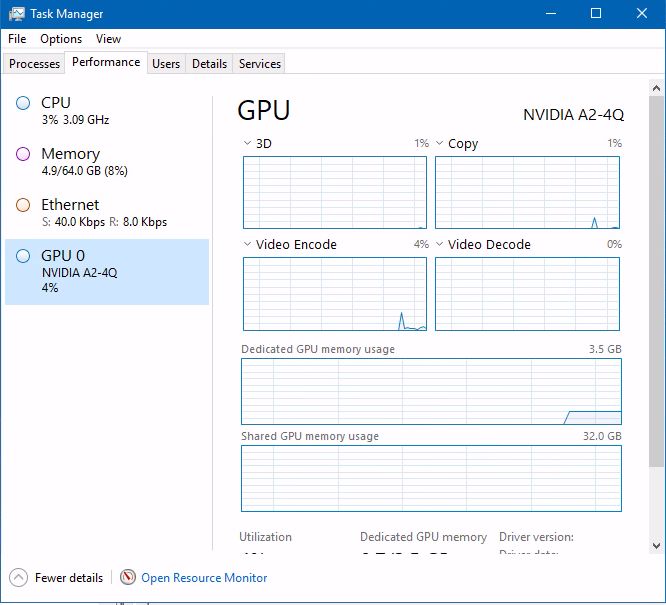The image size is (666, 605).
Task: Click the 3.5 GB dedicated memory label
Action: pyautogui.click(x=605, y=349)
